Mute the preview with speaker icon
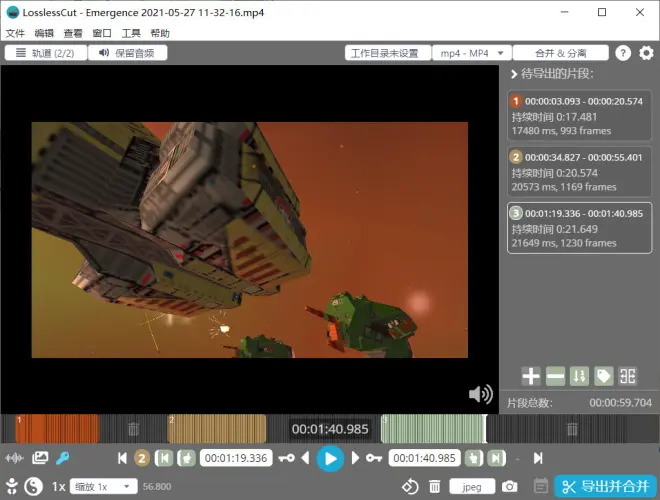 (481, 394)
